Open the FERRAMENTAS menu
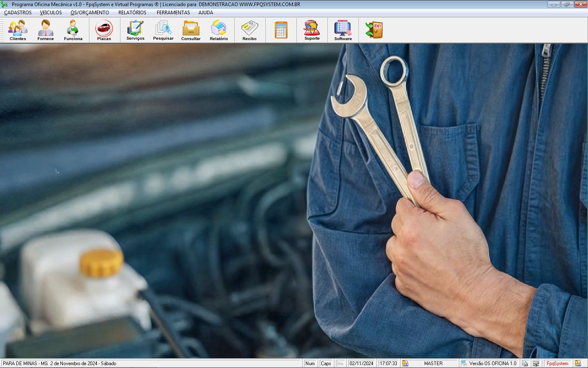Image resolution: width=588 pixels, height=368 pixels. [174, 13]
